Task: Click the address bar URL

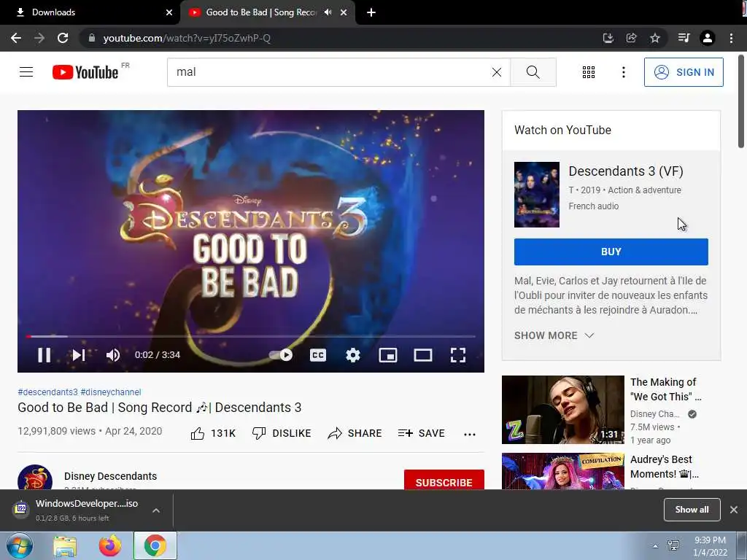Action: (187, 38)
